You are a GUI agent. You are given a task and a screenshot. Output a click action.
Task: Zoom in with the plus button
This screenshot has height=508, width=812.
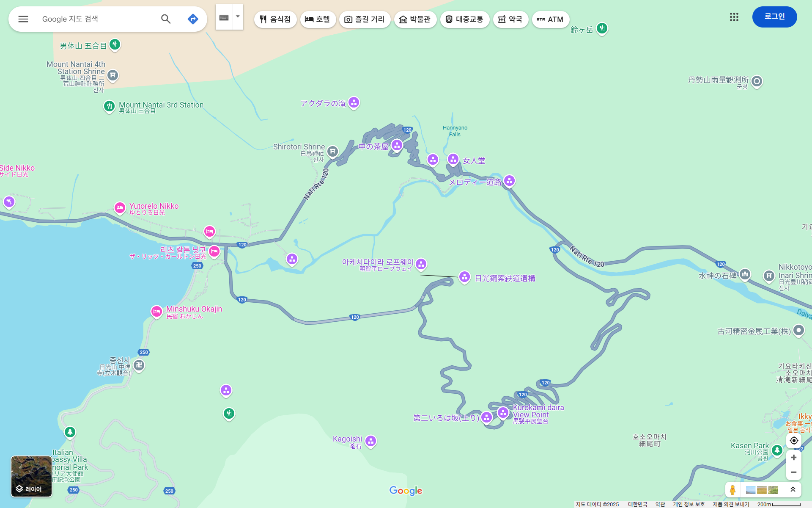point(793,458)
